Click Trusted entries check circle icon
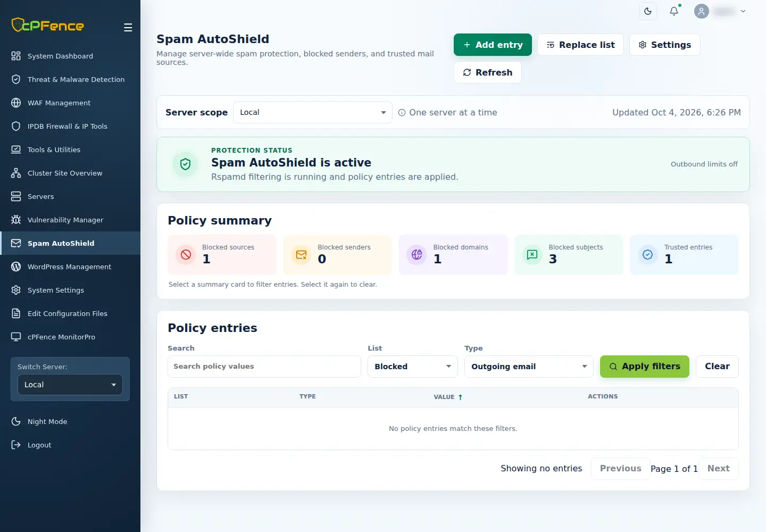 tap(647, 255)
